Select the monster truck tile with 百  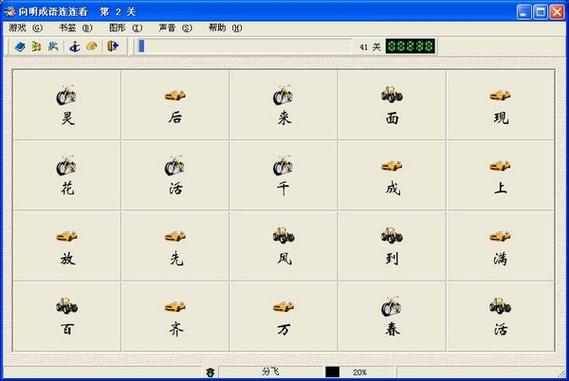(67, 316)
